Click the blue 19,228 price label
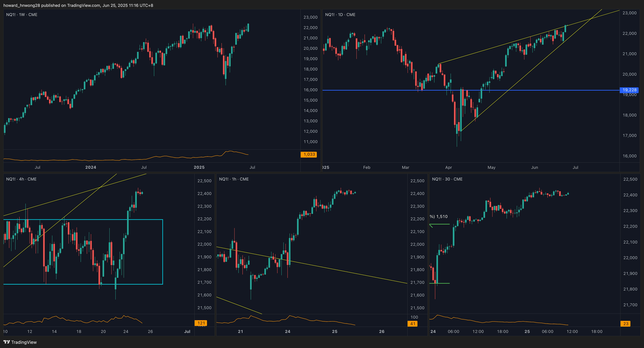This screenshot has width=644, height=348. click(629, 90)
